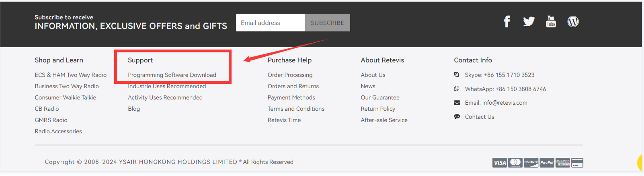Click the Visa payment icon
The width and height of the screenshot is (644, 176).
499,163
